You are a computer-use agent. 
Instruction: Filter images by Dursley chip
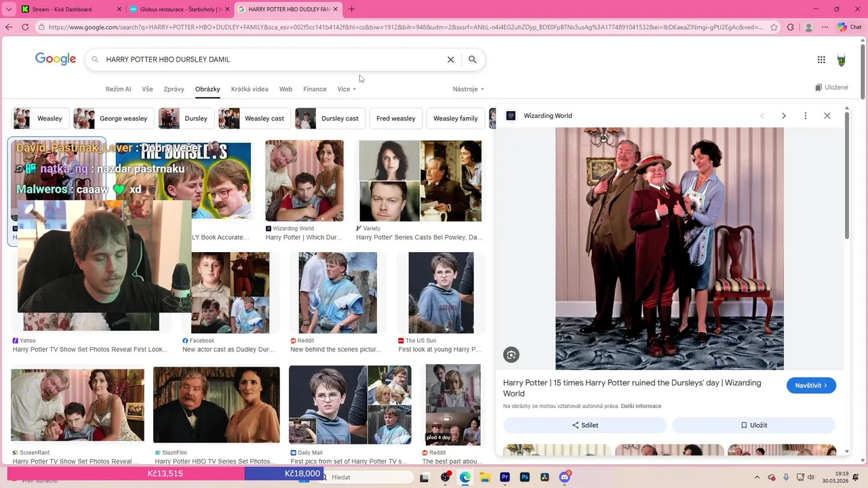(x=186, y=118)
